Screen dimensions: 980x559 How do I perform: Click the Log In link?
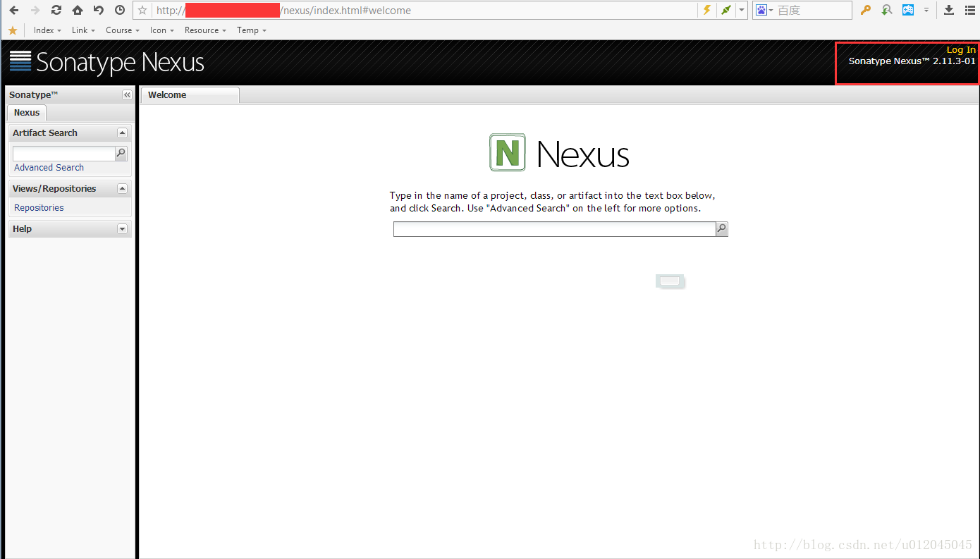(961, 49)
